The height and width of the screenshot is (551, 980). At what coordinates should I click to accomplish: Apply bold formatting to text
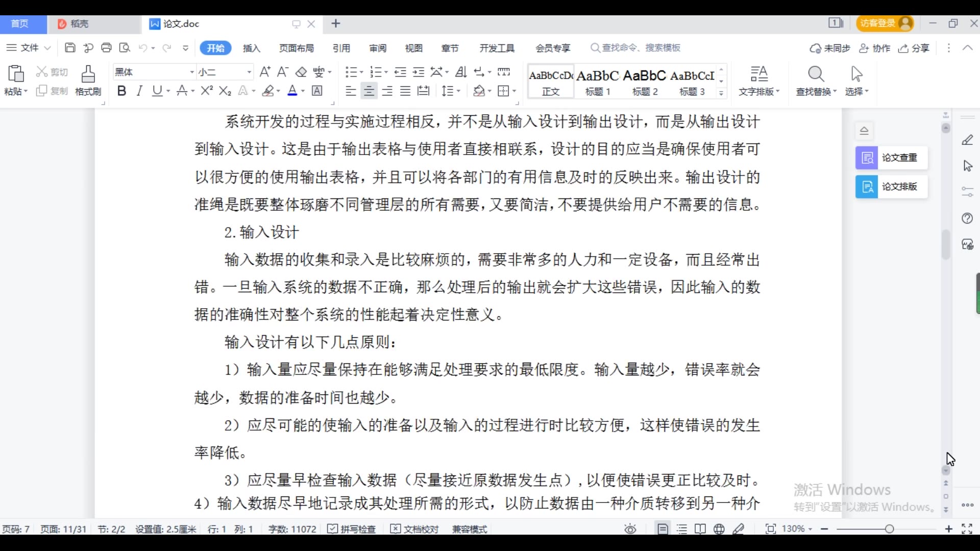tap(121, 91)
